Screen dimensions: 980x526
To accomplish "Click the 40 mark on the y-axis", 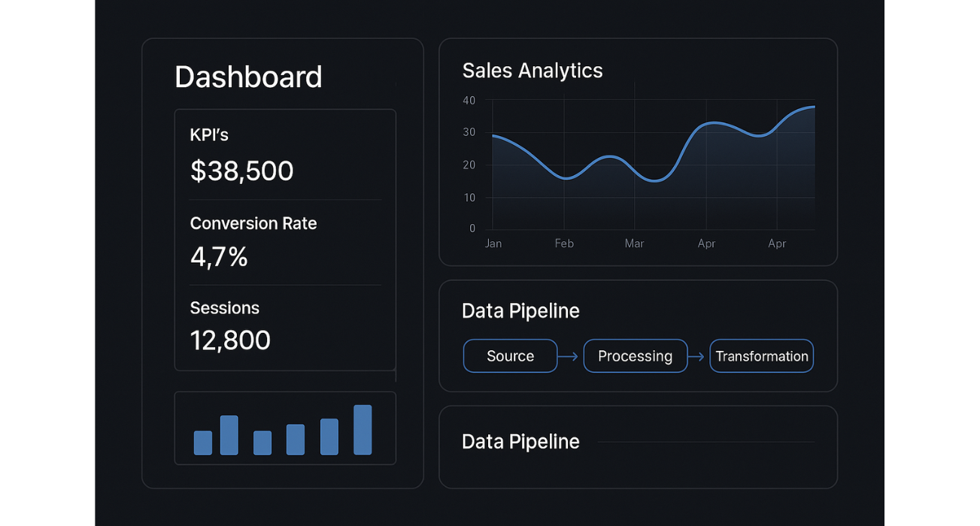I will pyautogui.click(x=469, y=100).
